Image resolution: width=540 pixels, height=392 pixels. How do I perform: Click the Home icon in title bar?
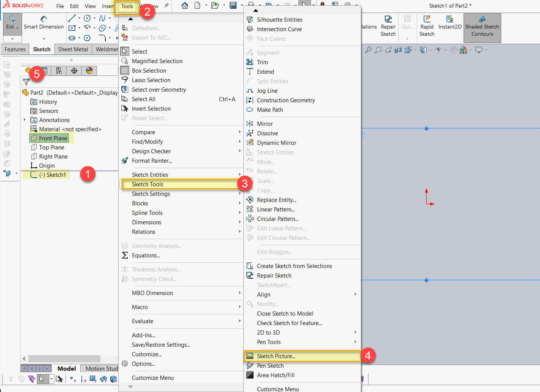coord(185,6)
